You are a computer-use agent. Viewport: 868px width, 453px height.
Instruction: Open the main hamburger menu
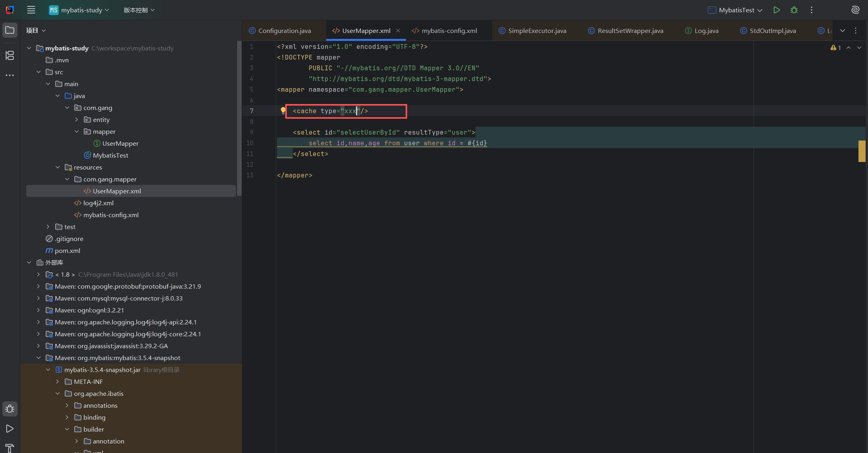[x=31, y=10]
